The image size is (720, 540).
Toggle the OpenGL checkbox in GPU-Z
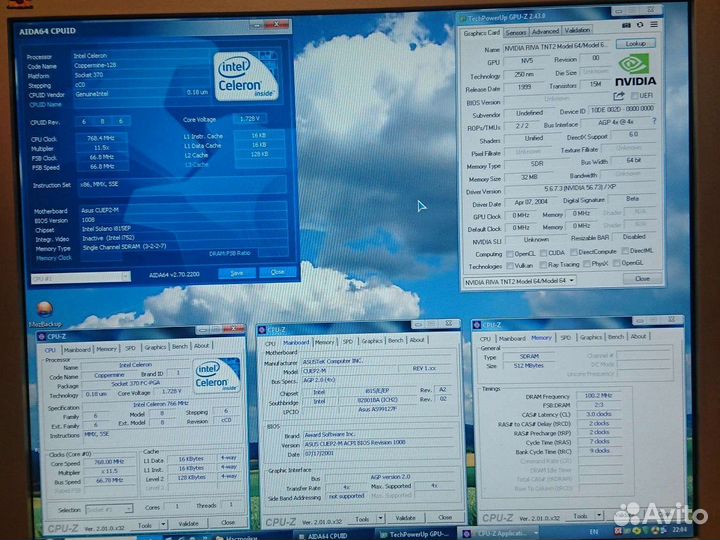(x=617, y=263)
